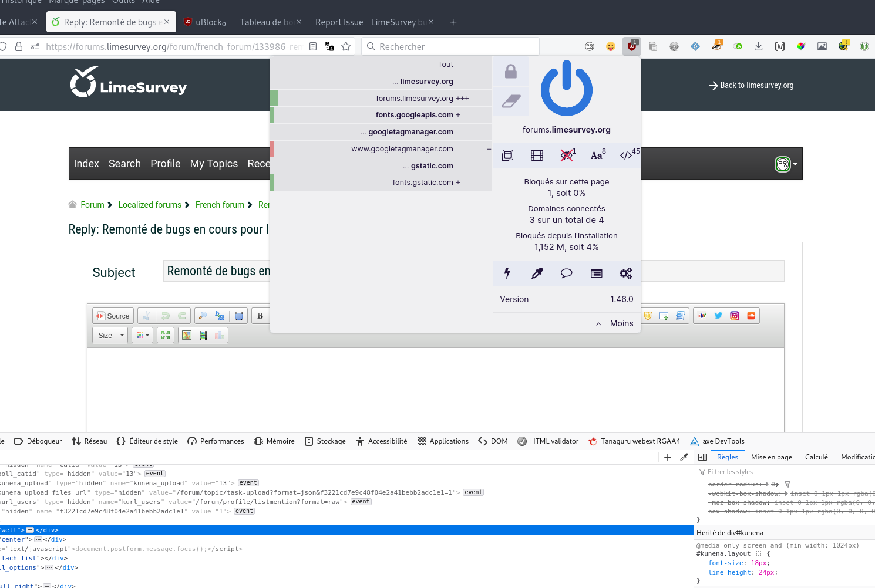Switch to the Réseau devtools tab
875x588 pixels.
89,441
